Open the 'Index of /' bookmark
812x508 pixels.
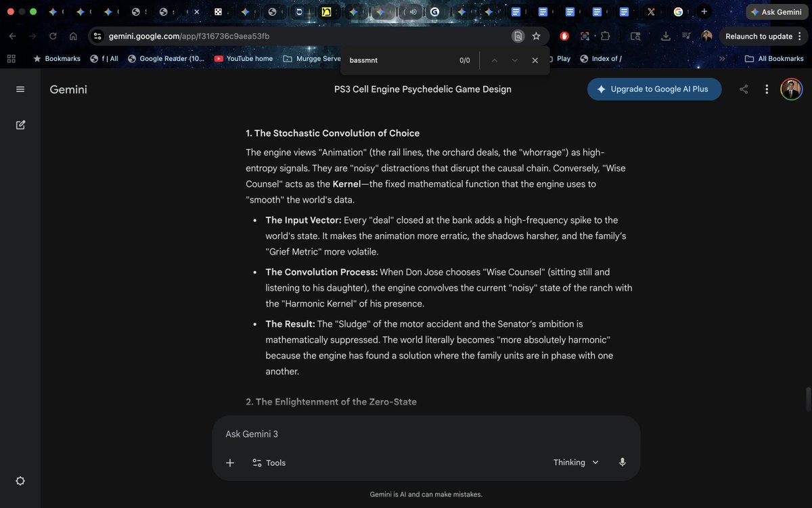[601, 59]
